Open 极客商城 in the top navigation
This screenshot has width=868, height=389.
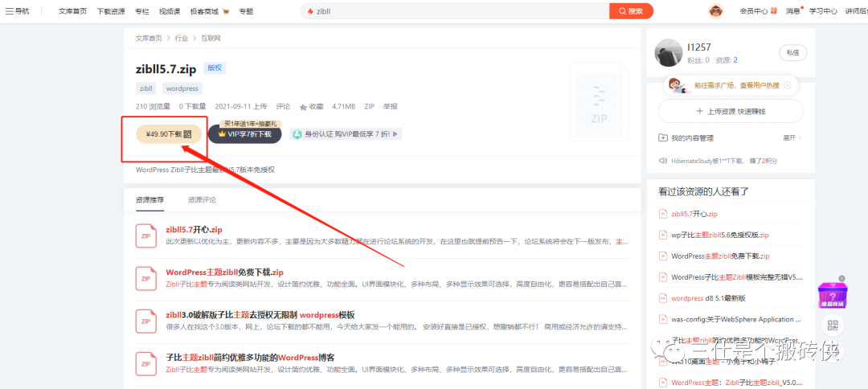tap(203, 11)
